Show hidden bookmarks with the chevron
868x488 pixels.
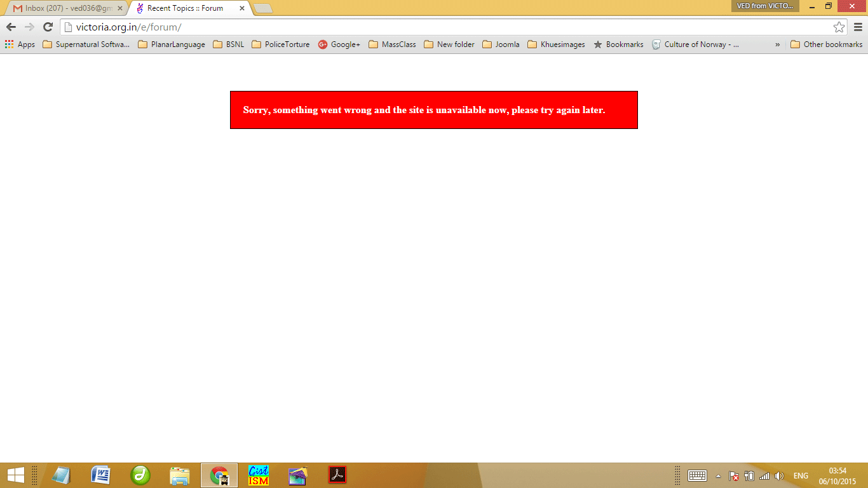(x=777, y=44)
